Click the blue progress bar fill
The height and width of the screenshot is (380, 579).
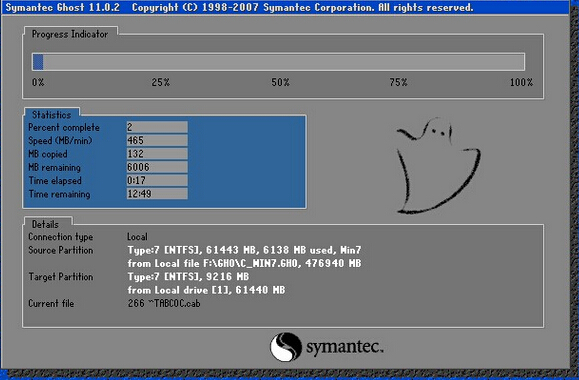coord(38,62)
